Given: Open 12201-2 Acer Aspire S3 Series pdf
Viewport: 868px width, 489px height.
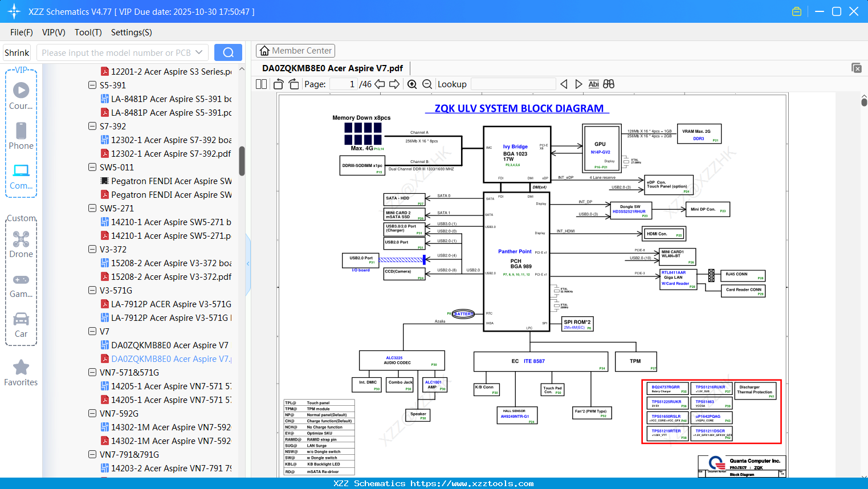Looking at the screenshot, I should [166, 71].
